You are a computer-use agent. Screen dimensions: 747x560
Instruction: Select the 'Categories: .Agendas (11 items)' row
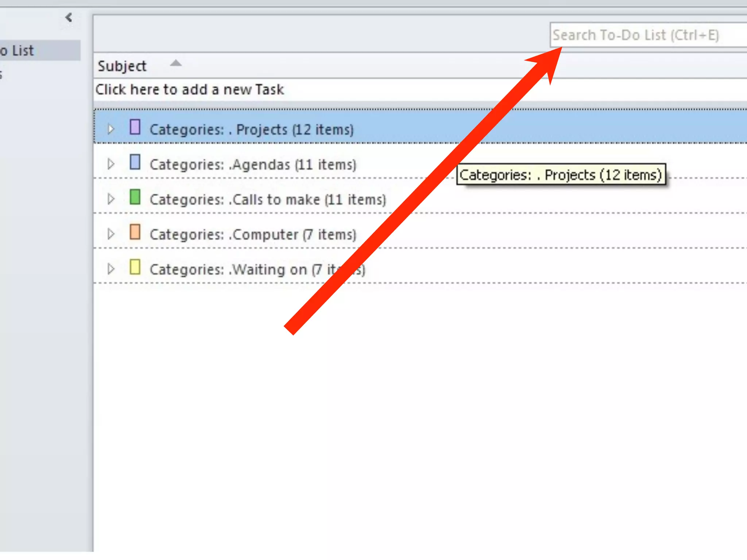pos(253,165)
